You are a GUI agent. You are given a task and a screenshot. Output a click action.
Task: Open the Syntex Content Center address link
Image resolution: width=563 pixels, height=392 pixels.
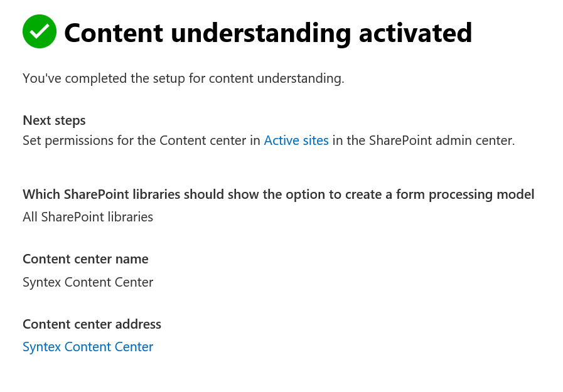pos(88,347)
